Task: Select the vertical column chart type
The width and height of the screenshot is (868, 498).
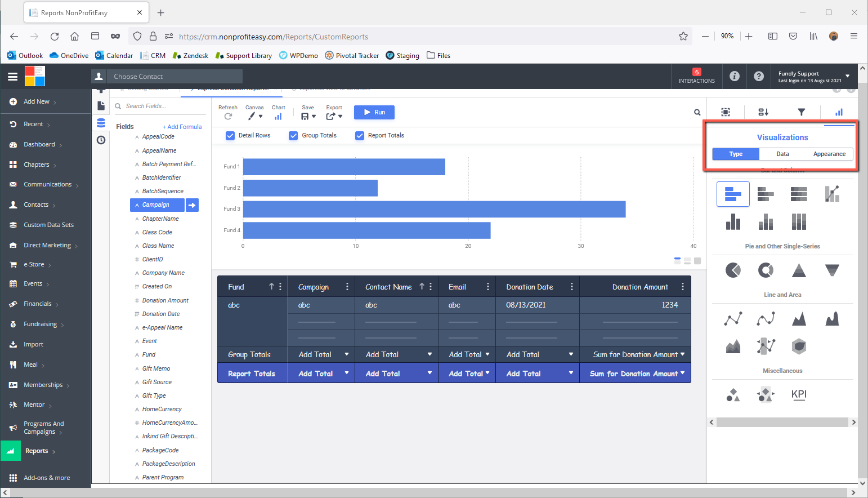Action: point(733,221)
